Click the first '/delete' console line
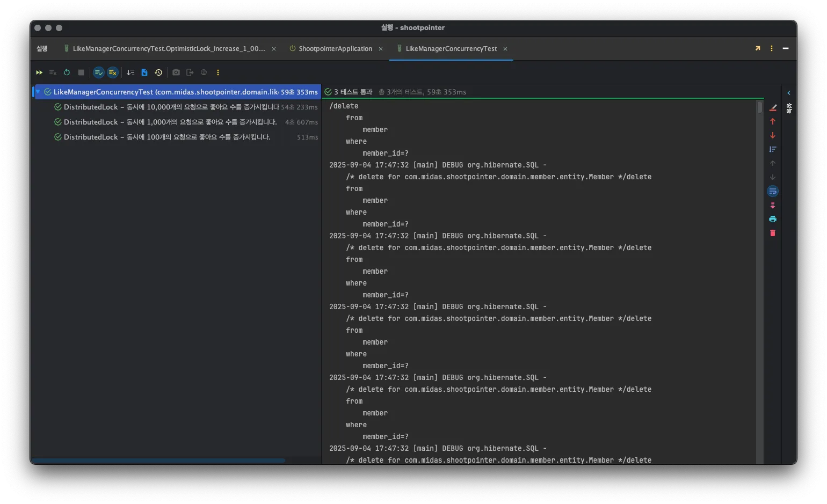This screenshot has width=827, height=504. [x=344, y=106]
